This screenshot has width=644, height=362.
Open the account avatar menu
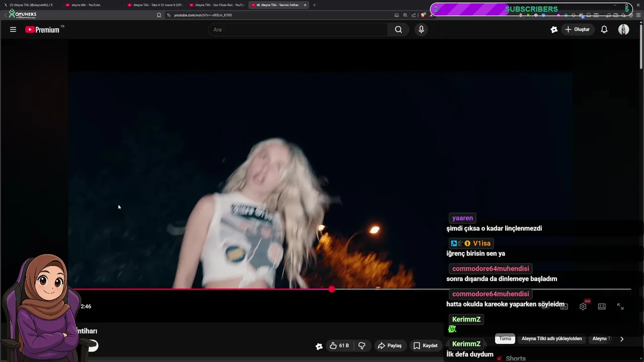click(x=624, y=30)
